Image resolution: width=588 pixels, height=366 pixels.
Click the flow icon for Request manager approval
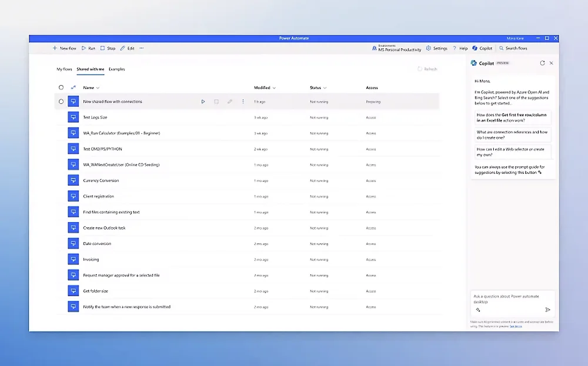tap(73, 274)
